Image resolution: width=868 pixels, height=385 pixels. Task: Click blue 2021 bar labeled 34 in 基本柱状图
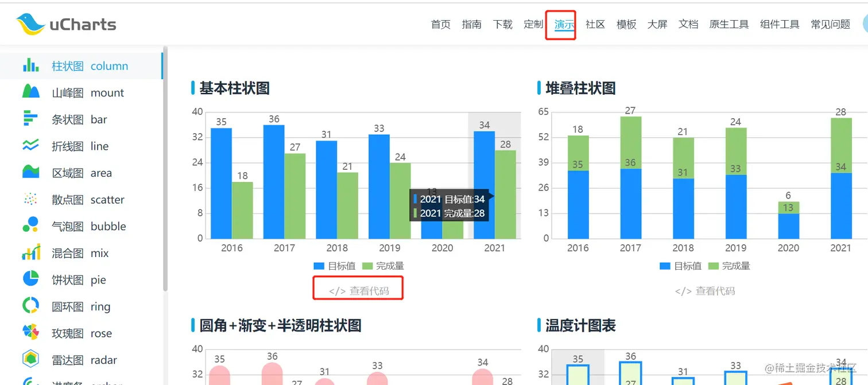484,185
